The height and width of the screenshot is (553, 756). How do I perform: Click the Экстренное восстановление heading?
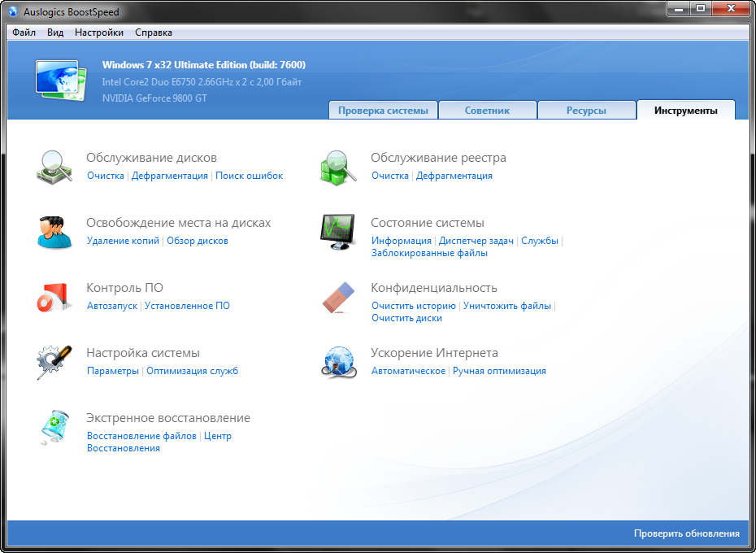(x=167, y=418)
